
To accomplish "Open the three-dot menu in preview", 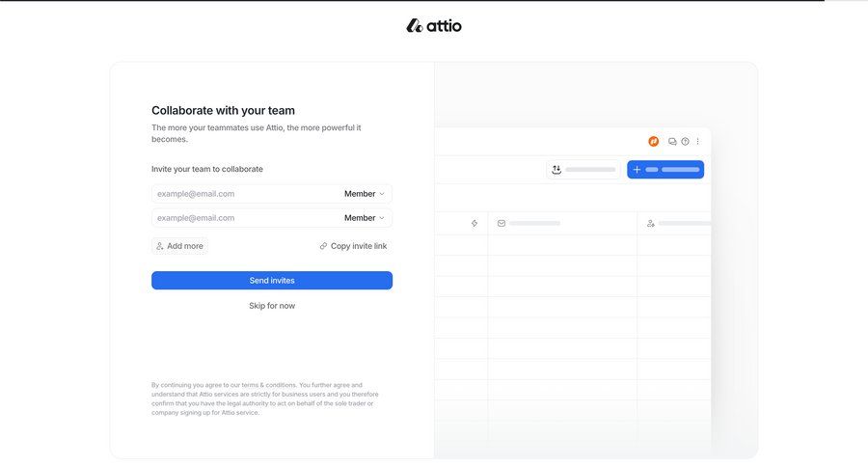I will pyautogui.click(x=697, y=141).
